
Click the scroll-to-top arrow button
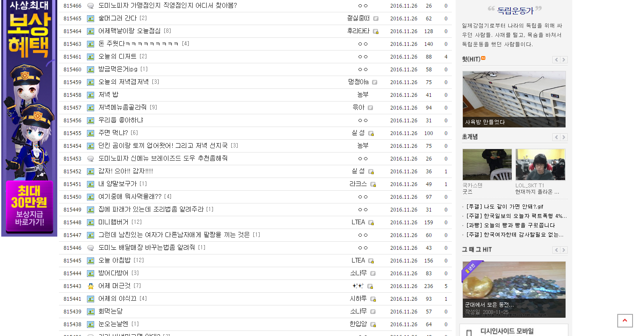point(625,321)
